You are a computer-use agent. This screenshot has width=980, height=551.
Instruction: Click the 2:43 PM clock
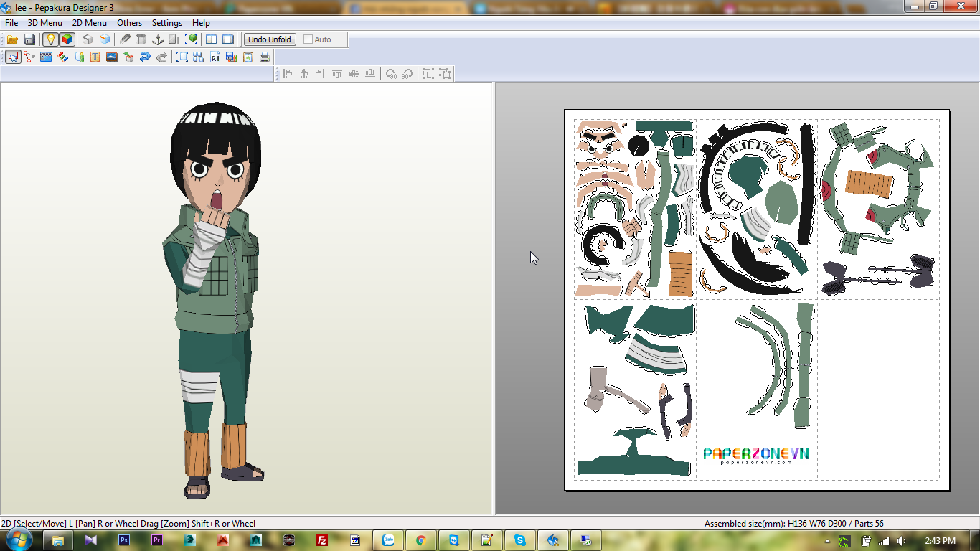[x=940, y=541]
